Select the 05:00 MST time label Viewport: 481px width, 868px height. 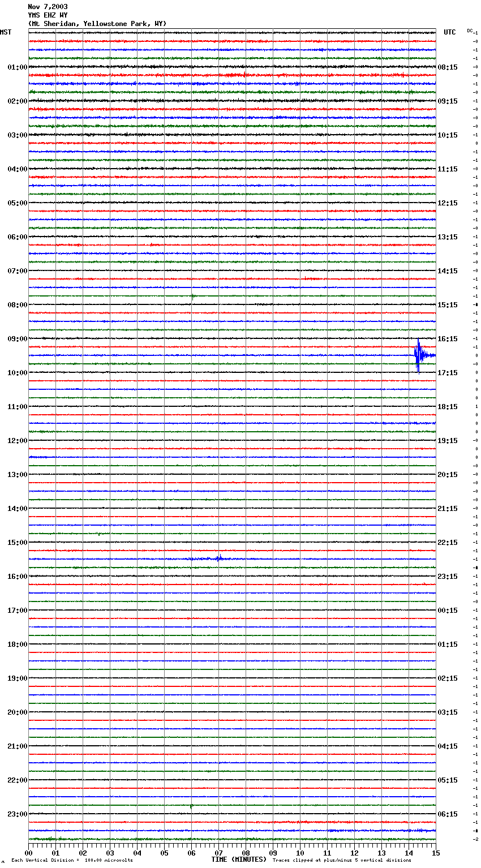[18, 203]
